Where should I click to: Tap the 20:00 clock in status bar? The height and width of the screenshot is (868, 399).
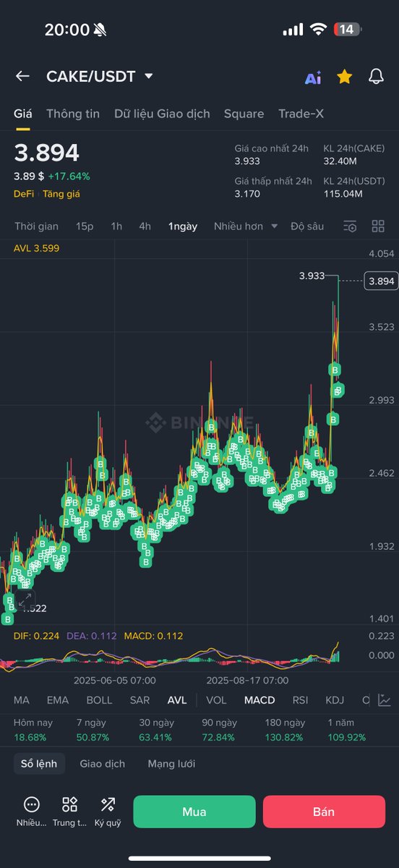(x=66, y=30)
